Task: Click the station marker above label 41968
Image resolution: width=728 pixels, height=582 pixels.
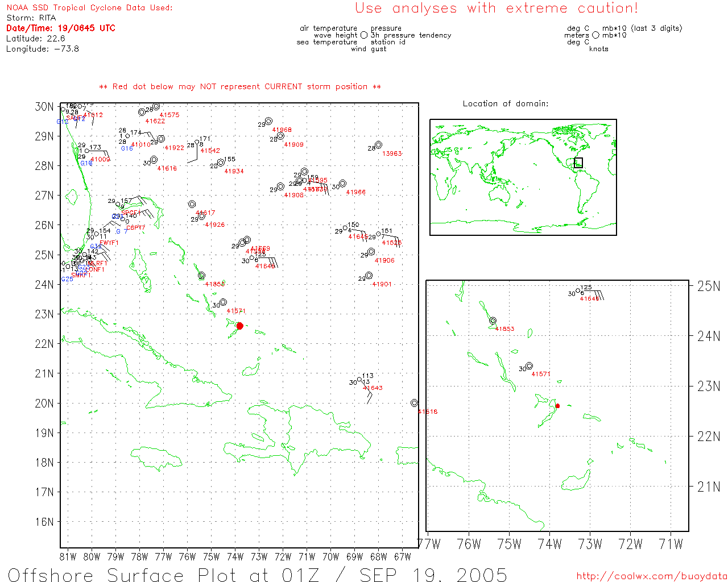Action: click(x=268, y=121)
